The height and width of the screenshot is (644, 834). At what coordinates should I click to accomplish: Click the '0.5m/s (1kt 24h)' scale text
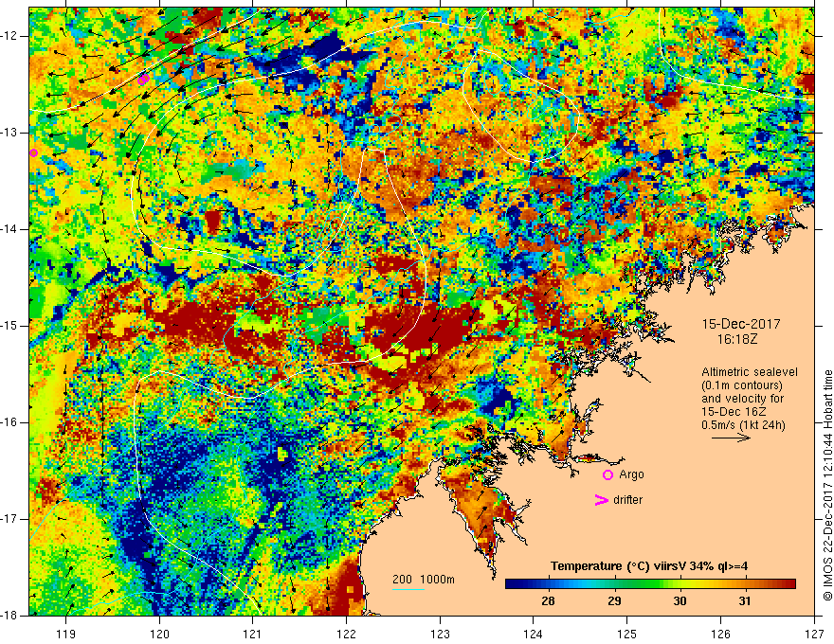[x=743, y=424]
